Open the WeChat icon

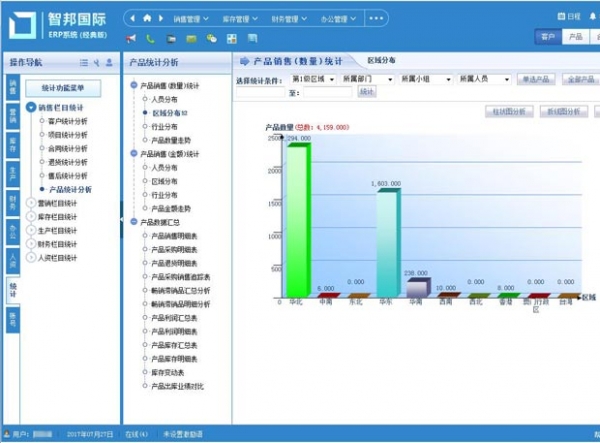[212, 38]
